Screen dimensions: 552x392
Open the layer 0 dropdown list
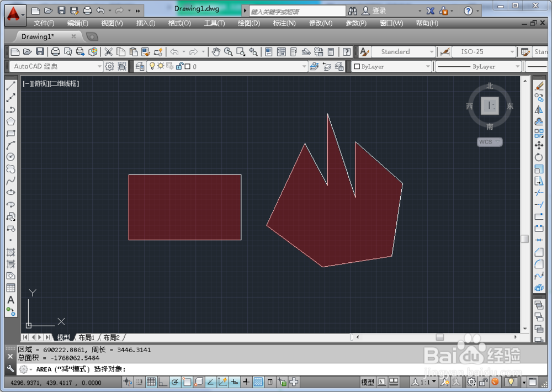pos(227,66)
